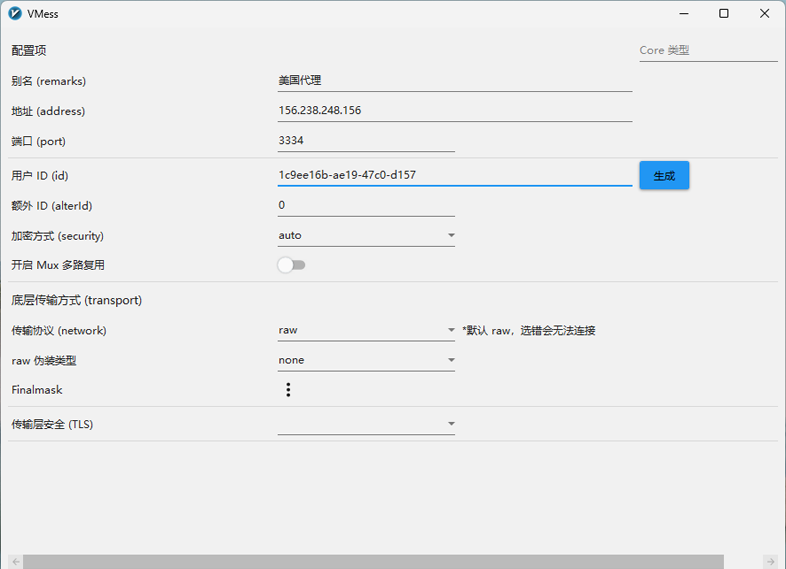Open the Core 类型 selector
The image size is (786, 569).
pyautogui.click(x=708, y=50)
